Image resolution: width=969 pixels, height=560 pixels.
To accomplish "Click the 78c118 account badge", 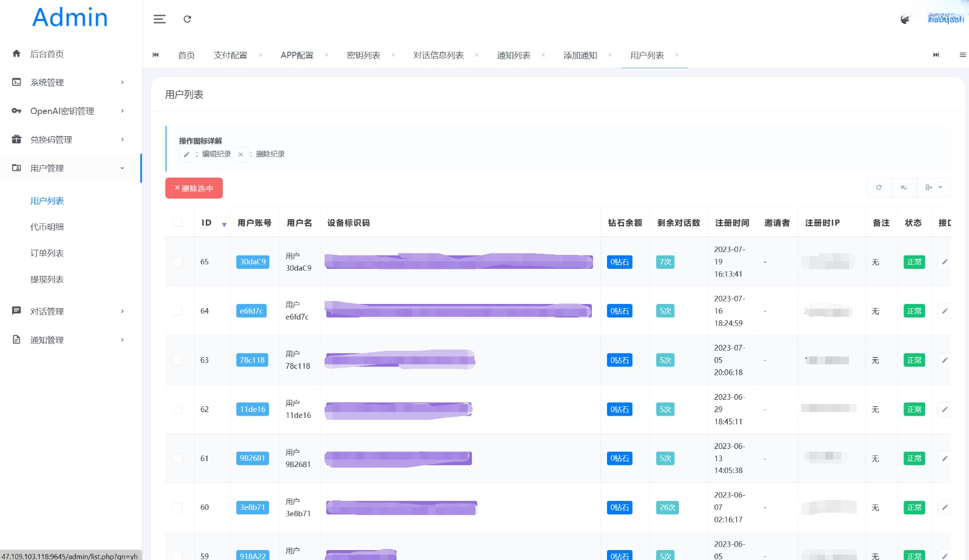I will (252, 360).
